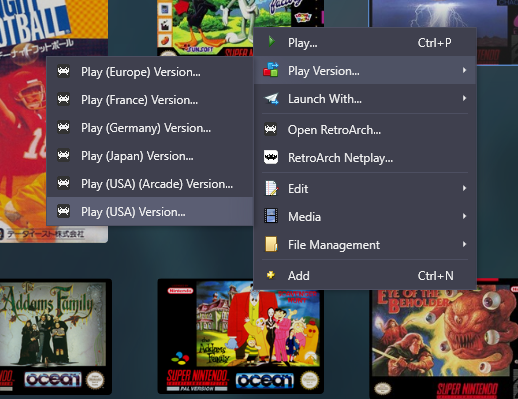Choose Play... from the context menu
The image size is (518, 399).
pyautogui.click(x=365, y=42)
